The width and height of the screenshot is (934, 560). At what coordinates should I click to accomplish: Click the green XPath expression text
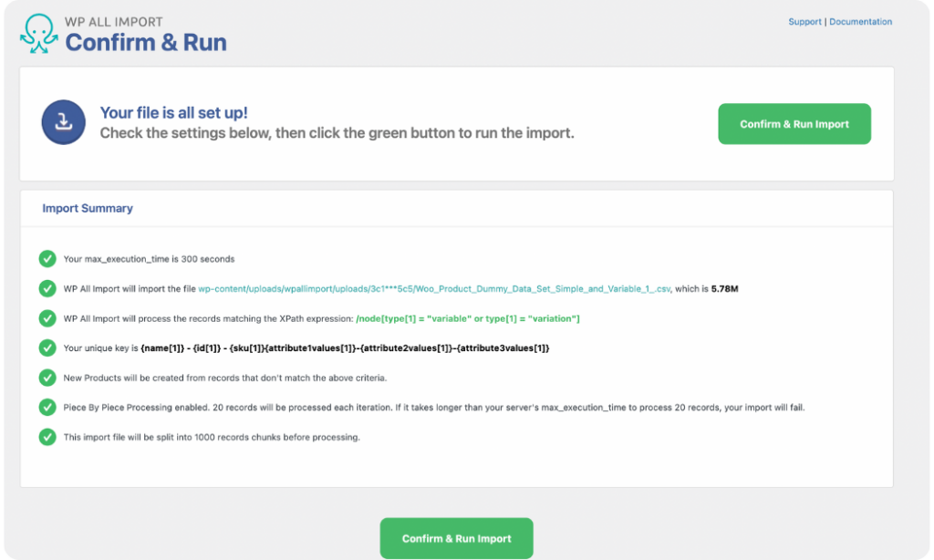pyautogui.click(x=468, y=318)
